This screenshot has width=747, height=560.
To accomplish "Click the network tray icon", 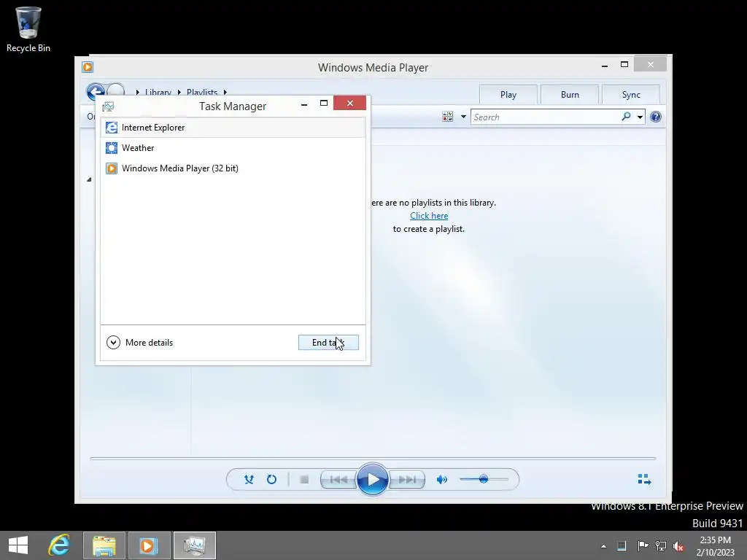I will pos(661,545).
